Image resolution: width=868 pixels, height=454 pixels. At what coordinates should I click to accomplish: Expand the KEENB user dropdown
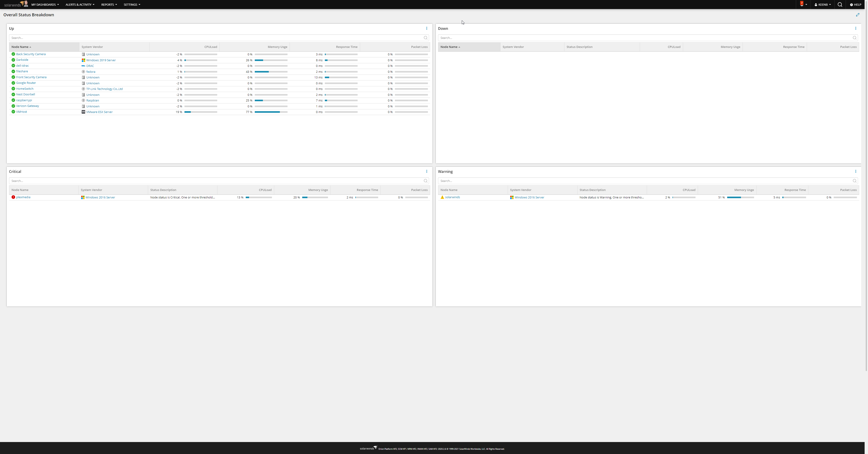pyautogui.click(x=823, y=5)
